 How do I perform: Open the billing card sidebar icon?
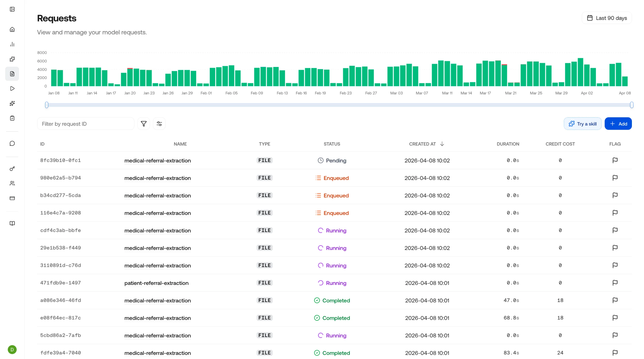[x=12, y=198]
